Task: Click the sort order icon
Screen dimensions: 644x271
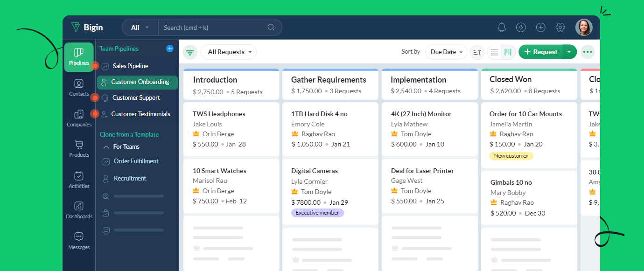Action: point(477,52)
